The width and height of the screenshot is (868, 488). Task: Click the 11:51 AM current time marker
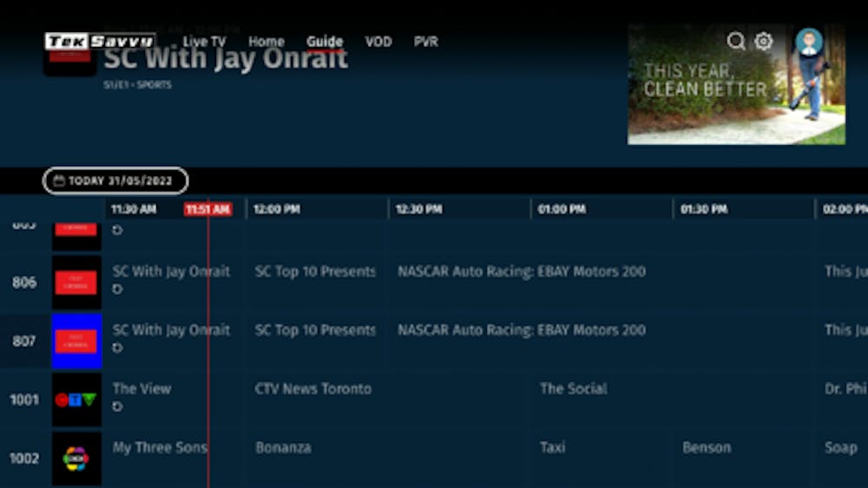(x=207, y=209)
